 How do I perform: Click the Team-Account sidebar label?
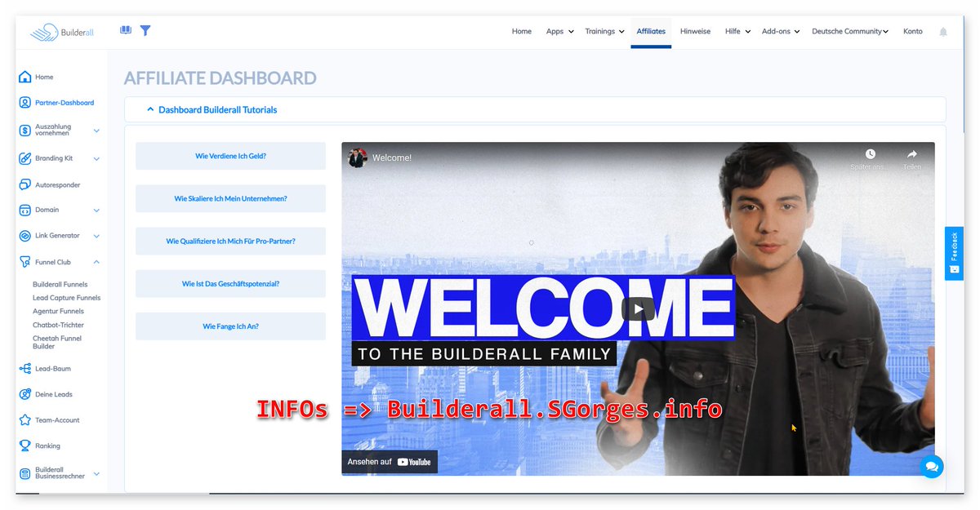click(57, 420)
